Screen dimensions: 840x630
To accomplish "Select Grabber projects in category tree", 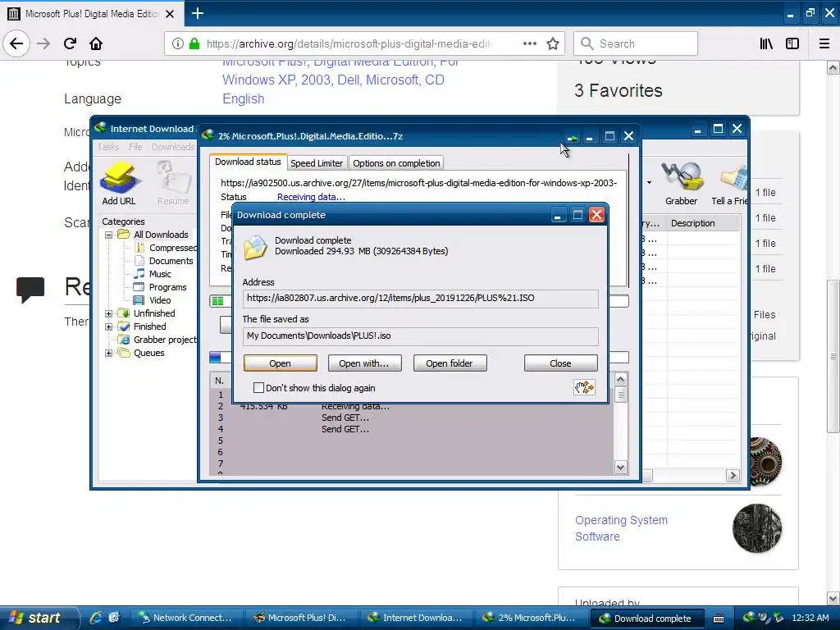I will [158, 340].
